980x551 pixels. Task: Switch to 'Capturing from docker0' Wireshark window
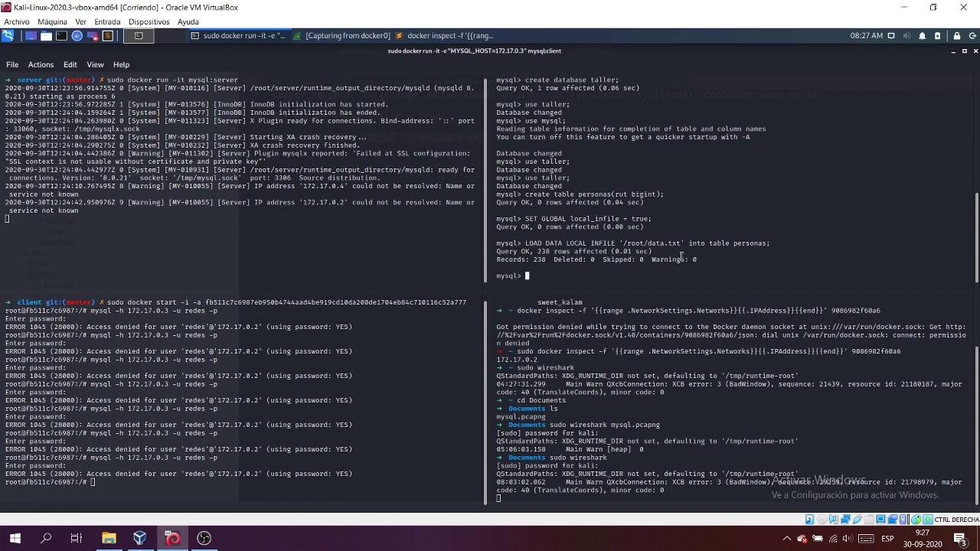(342, 36)
